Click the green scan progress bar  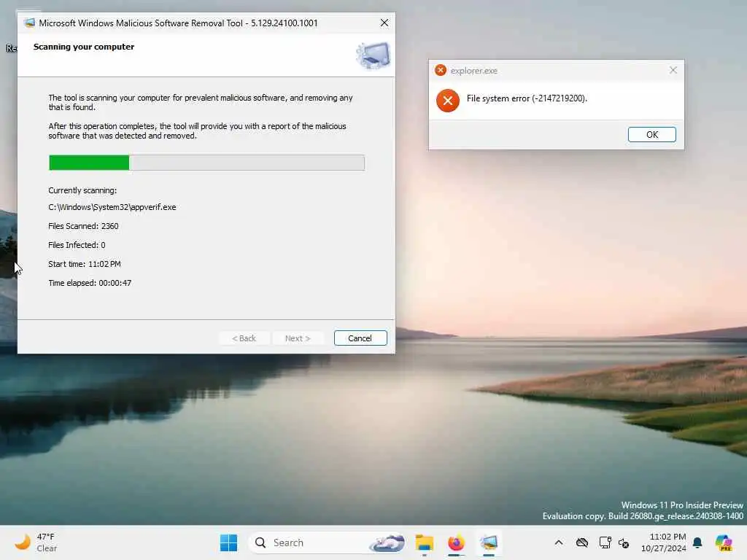(206, 163)
